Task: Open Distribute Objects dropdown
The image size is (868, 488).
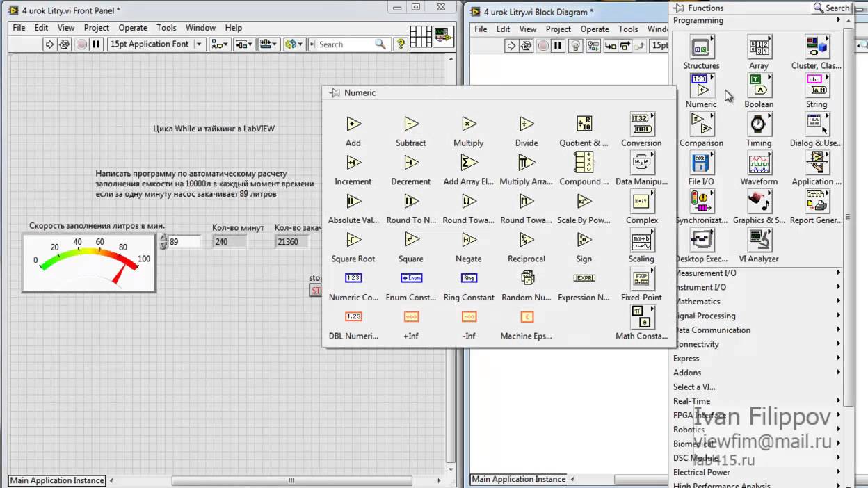Action: pyautogui.click(x=244, y=44)
